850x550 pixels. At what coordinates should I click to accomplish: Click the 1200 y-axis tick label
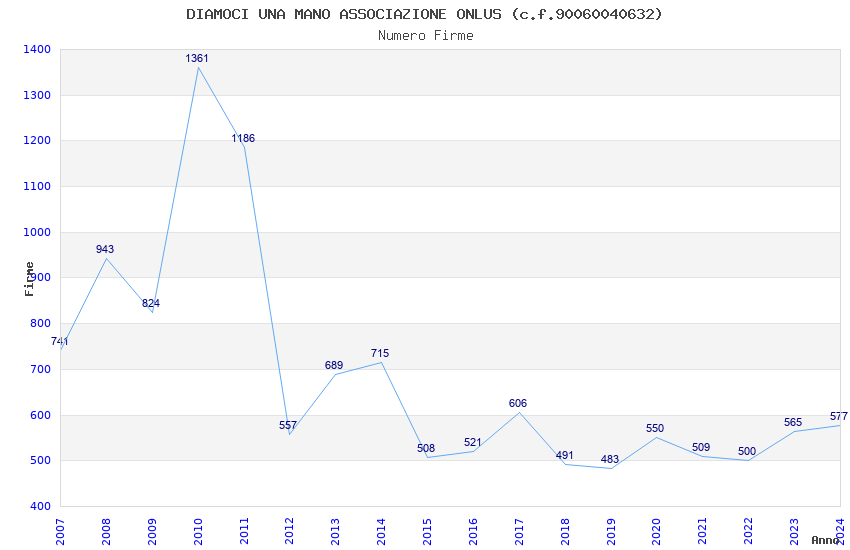[37, 140]
